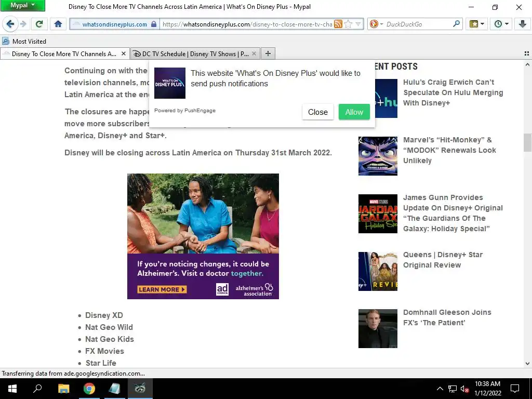Open the URL history dropdown arrow
The image size is (532, 399).
click(x=358, y=24)
